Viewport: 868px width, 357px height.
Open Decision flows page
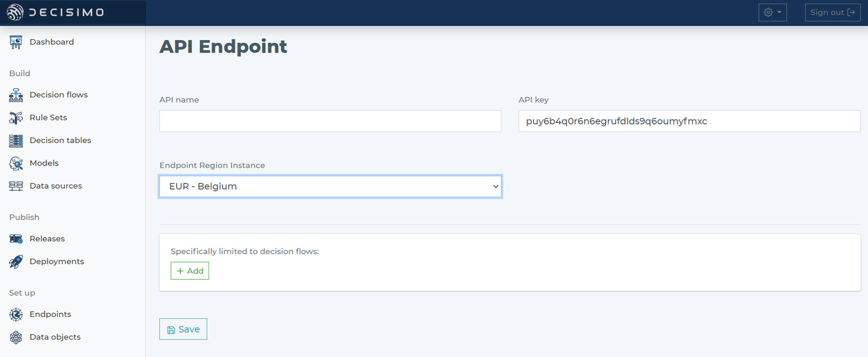tap(59, 95)
